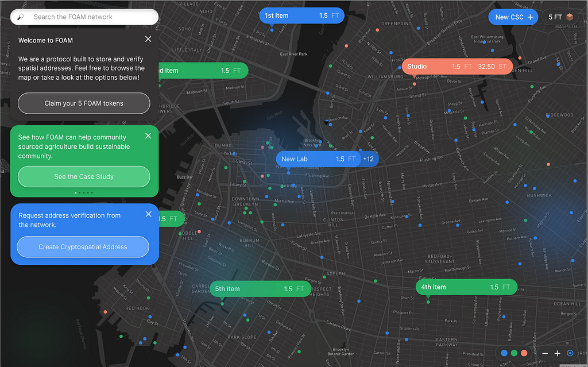Click the Welcome to FOAM heading
The height and width of the screenshot is (367, 588).
click(x=45, y=40)
